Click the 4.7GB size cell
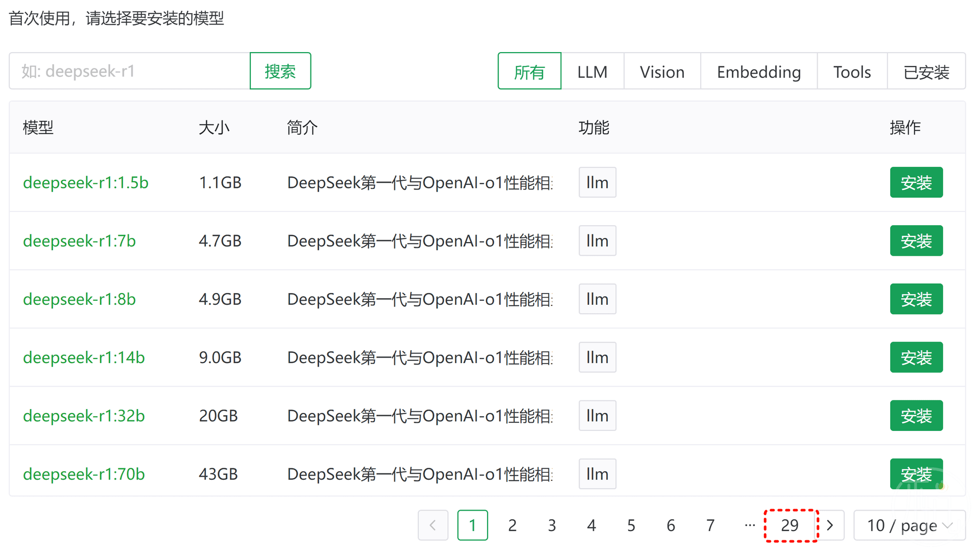Viewport: 980px width, 556px height. pos(220,240)
